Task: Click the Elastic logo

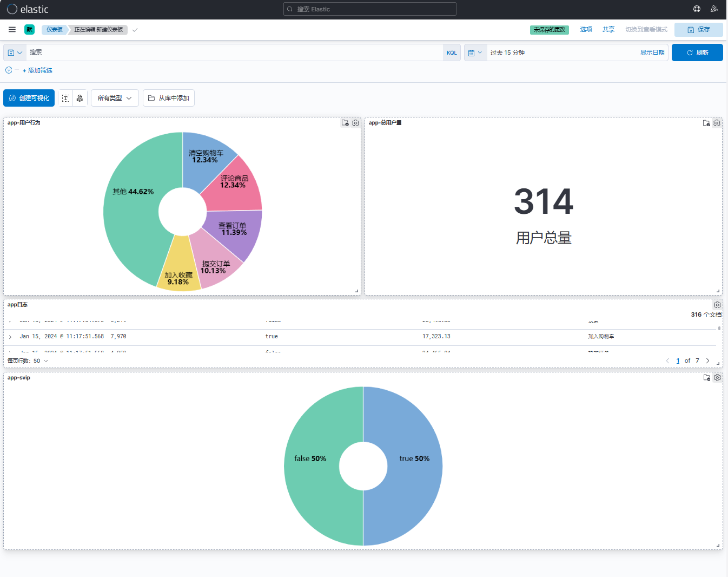Action: point(28,9)
